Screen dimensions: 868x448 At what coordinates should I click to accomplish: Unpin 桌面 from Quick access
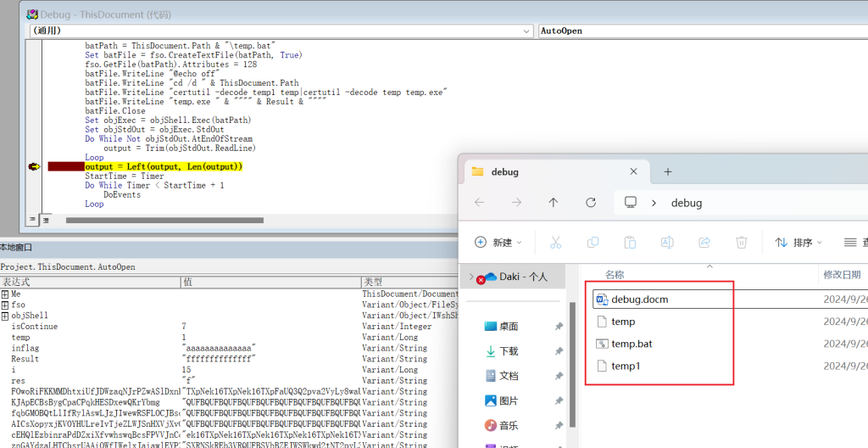tap(559, 327)
